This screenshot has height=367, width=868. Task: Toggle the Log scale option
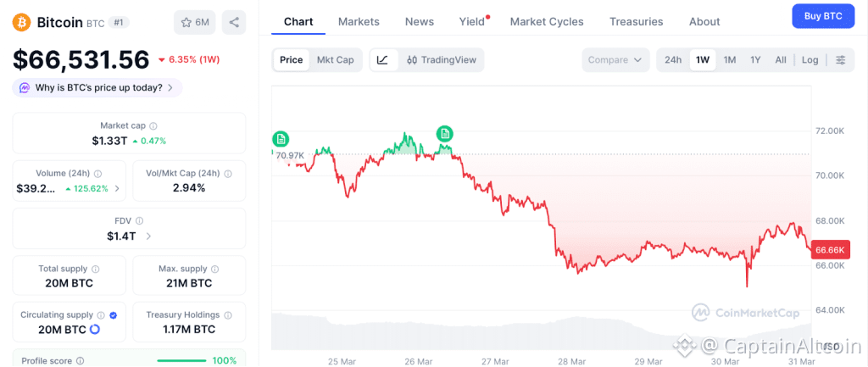(810, 60)
